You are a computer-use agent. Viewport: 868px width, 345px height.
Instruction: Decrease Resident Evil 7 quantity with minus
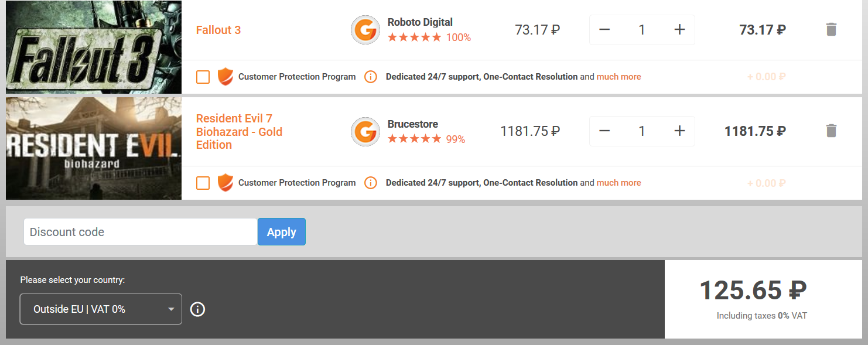click(604, 131)
